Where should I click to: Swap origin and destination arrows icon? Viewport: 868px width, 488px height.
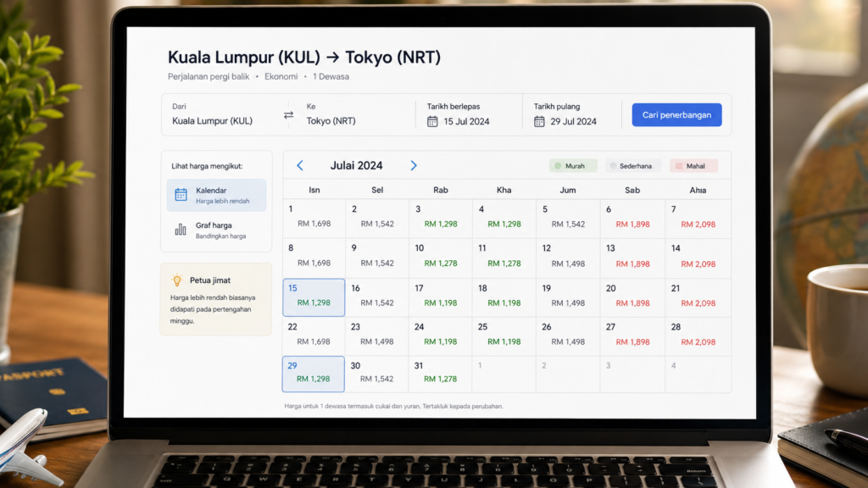click(x=288, y=115)
